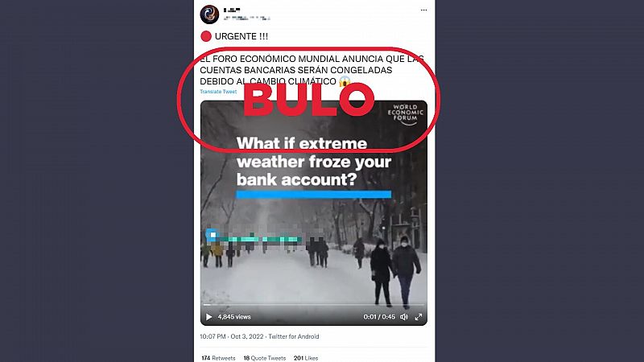Seek along the video progress bar

click(x=314, y=305)
